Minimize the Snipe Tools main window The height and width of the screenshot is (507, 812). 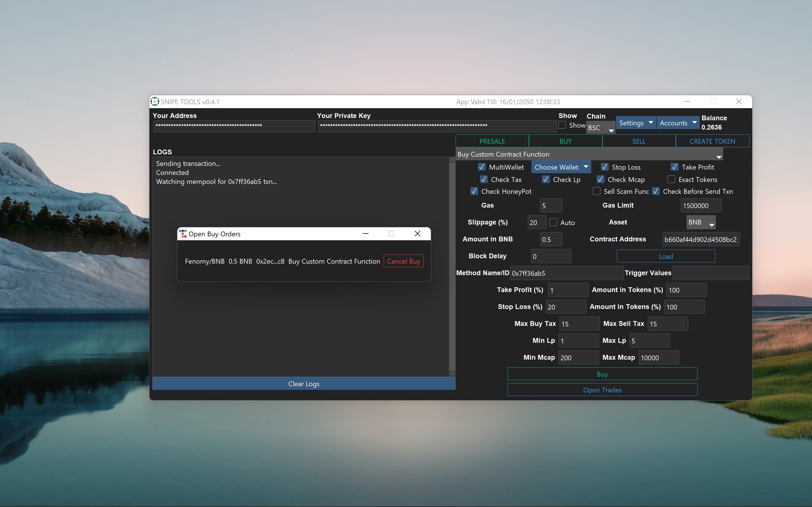coord(687,102)
